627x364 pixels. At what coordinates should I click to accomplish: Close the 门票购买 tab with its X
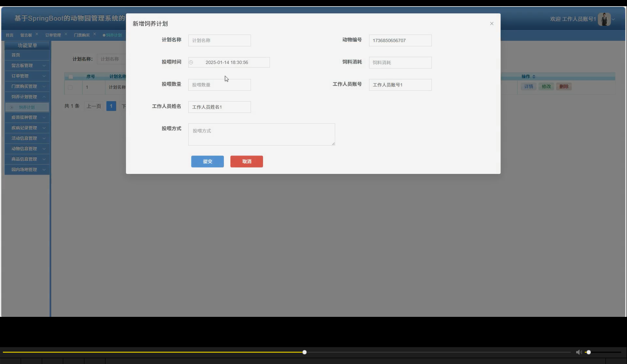point(94,34)
